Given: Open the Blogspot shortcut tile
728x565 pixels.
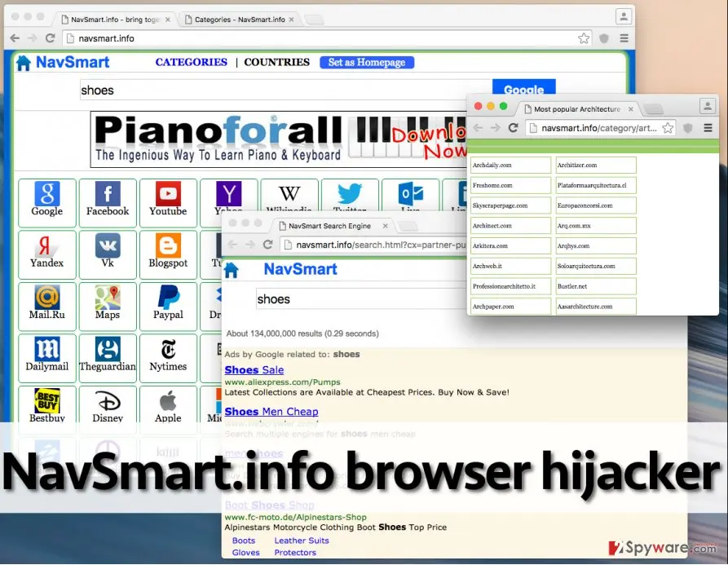Looking at the screenshot, I should 168,254.
